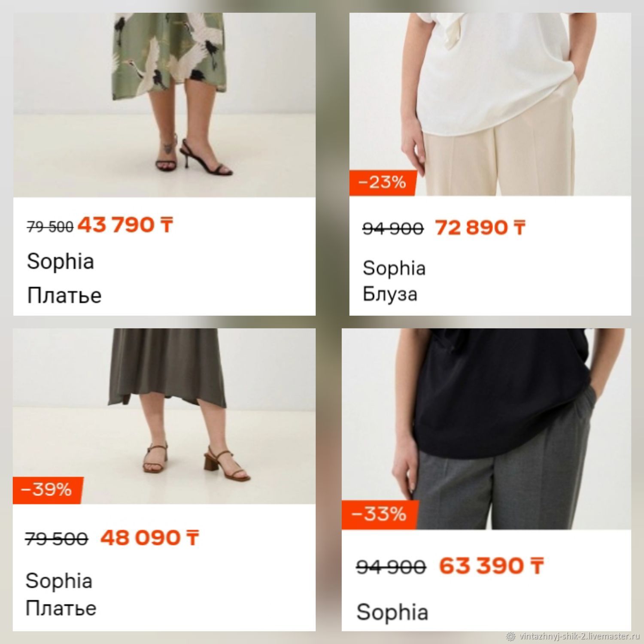This screenshot has width=644, height=644.
Task: Click Платье title under 43 790 ₸ price
Action: (x=64, y=295)
